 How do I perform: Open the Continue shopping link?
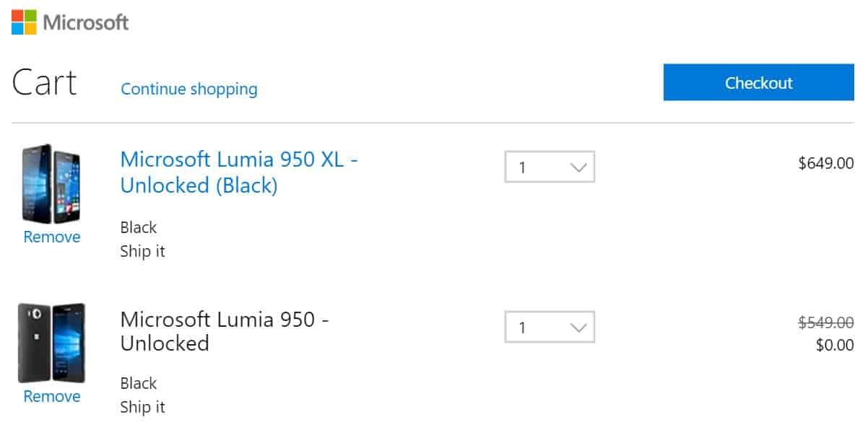(188, 89)
